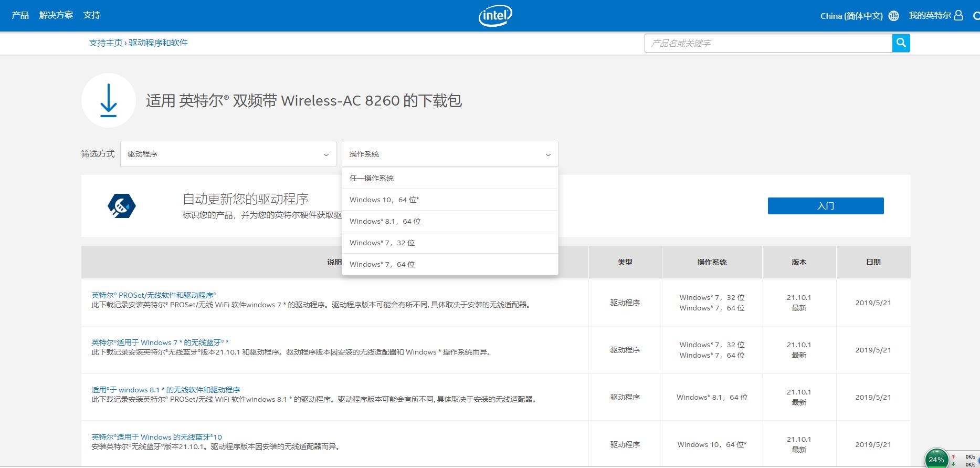Select 任一操作系统 option

[x=450, y=178]
